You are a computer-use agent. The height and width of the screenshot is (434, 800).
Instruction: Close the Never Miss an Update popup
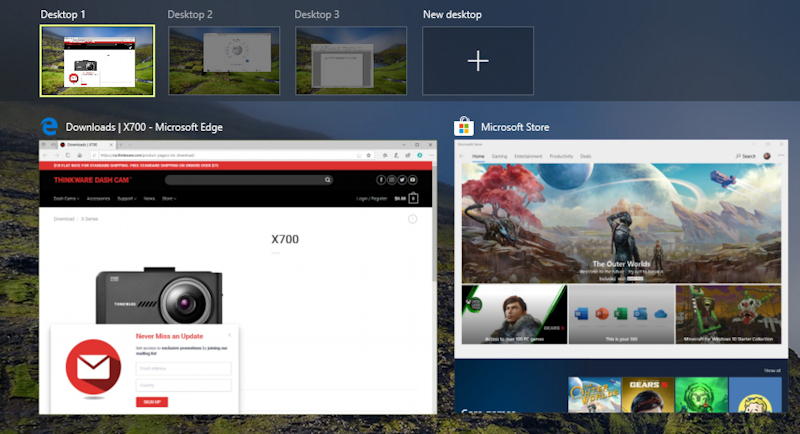tap(230, 335)
